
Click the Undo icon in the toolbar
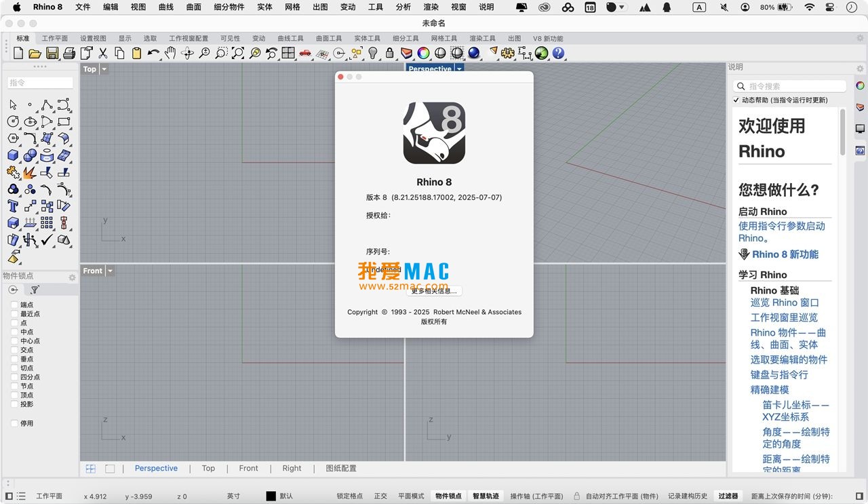point(152,53)
